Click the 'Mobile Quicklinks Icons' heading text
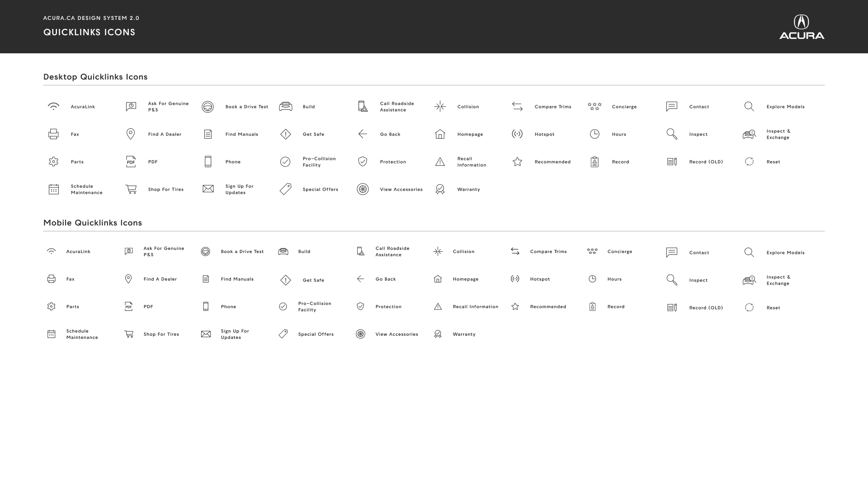 pos(93,223)
